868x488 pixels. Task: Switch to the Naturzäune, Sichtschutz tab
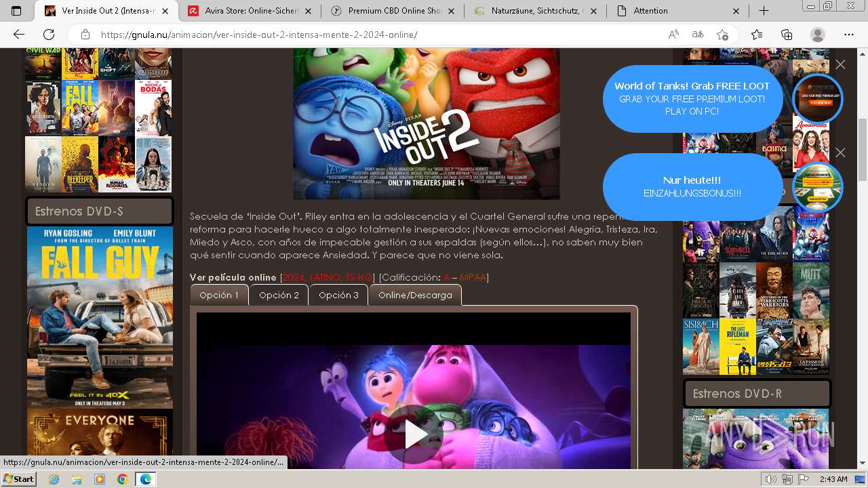tap(536, 11)
